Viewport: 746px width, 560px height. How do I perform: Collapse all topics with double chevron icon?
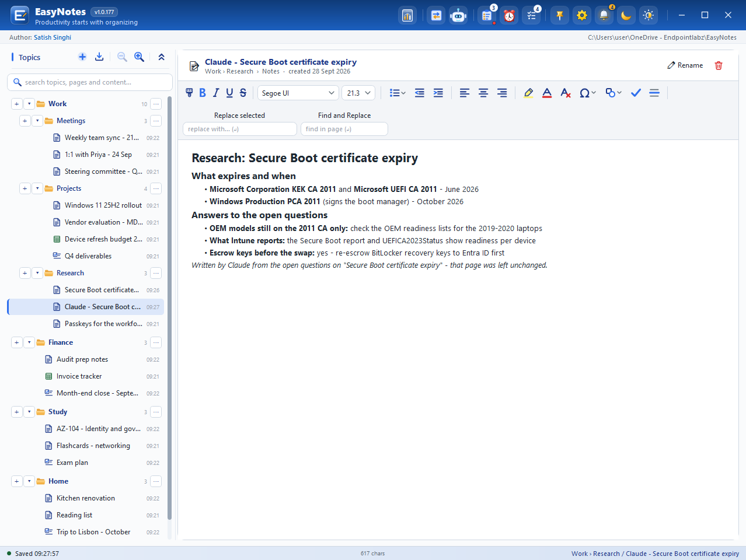162,57
